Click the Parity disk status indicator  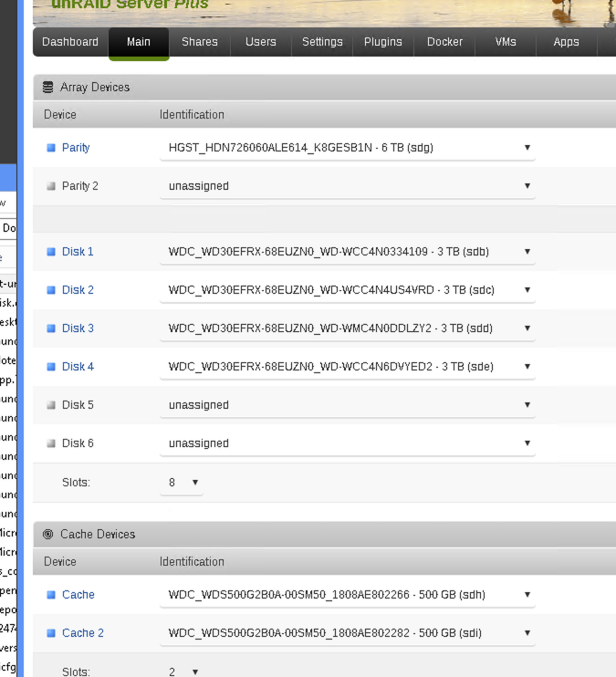click(51, 148)
